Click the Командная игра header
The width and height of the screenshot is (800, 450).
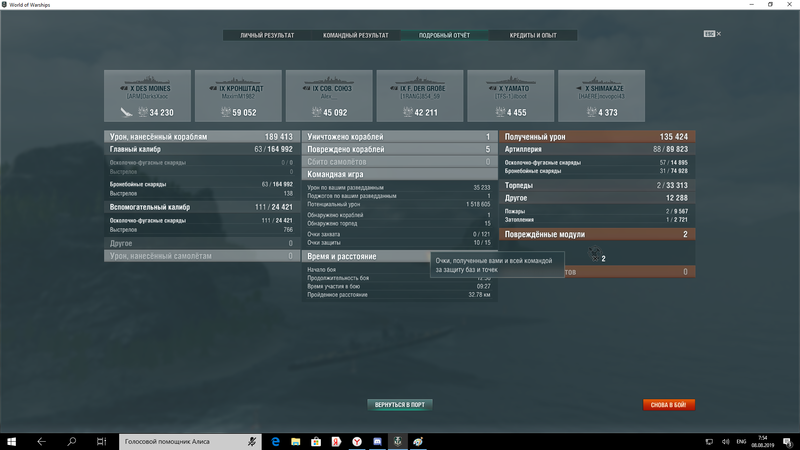tap(399, 174)
